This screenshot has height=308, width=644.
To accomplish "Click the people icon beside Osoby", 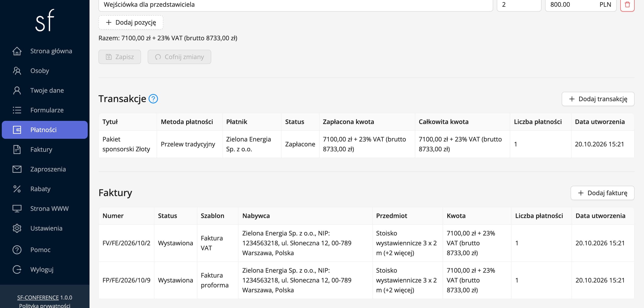I will (x=17, y=71).
